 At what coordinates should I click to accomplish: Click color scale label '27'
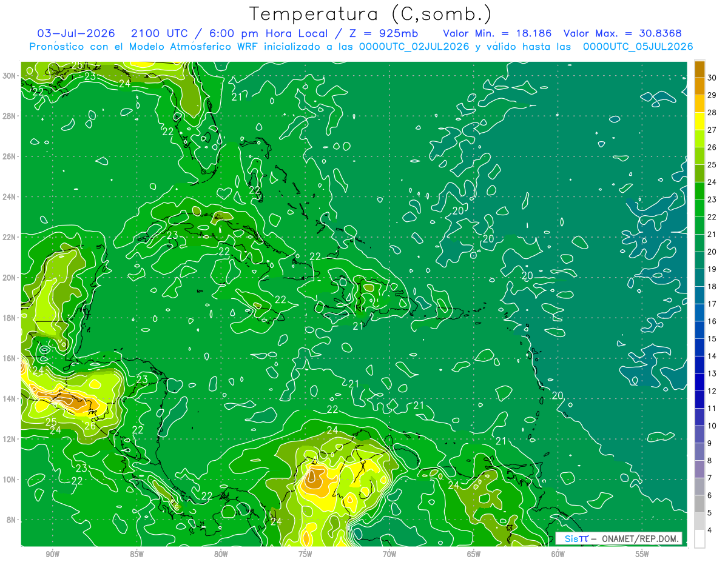coord(712,130)
